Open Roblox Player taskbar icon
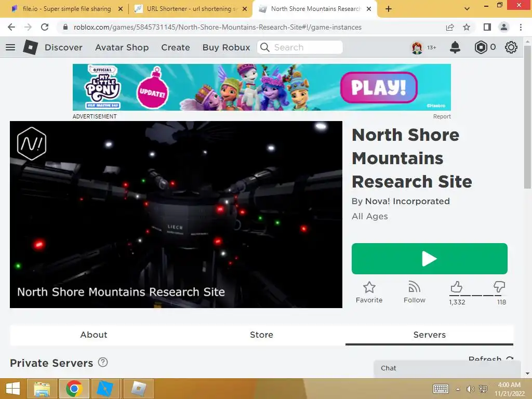 pyautogui.click(x=138, y=389)
